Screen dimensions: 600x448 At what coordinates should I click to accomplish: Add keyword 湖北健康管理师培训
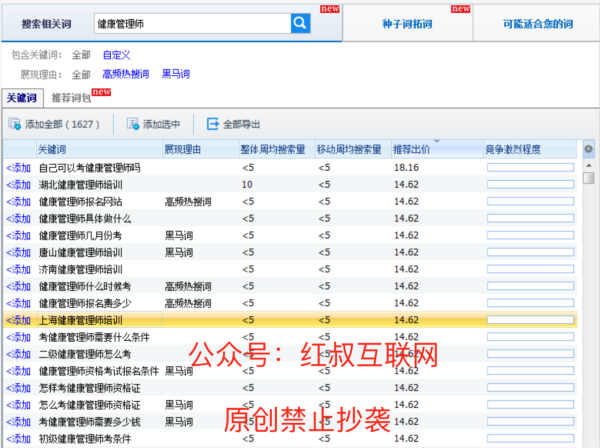18,185
